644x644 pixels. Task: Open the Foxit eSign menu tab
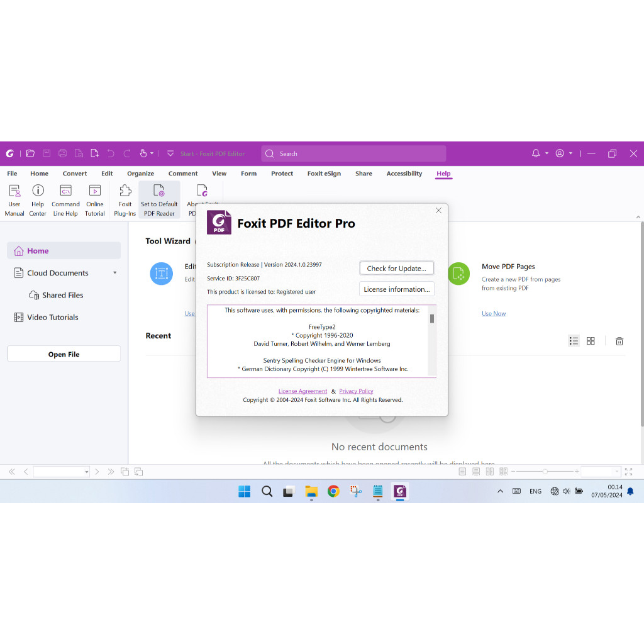coord(324,174)
